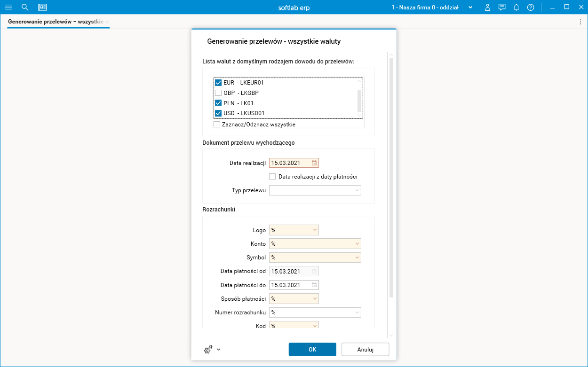Click the settings gear icon in dialog footer

tap(208, 349)
